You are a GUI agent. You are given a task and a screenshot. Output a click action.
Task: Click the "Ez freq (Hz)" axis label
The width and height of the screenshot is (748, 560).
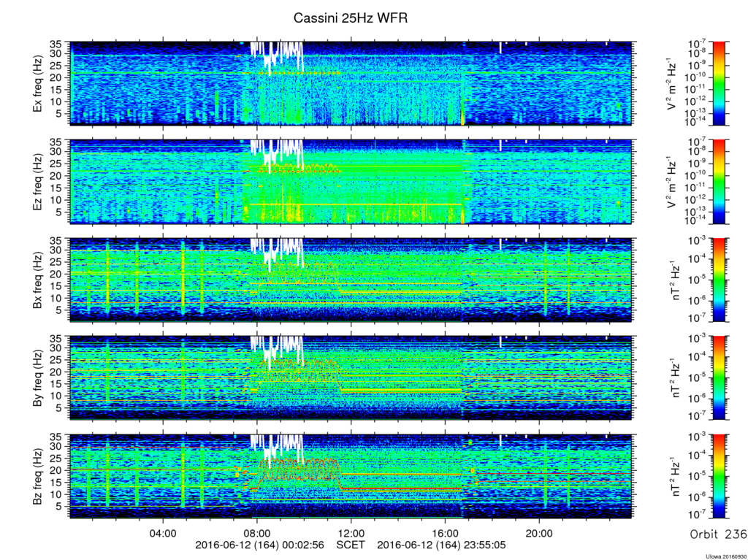click(x=37, y=183)
